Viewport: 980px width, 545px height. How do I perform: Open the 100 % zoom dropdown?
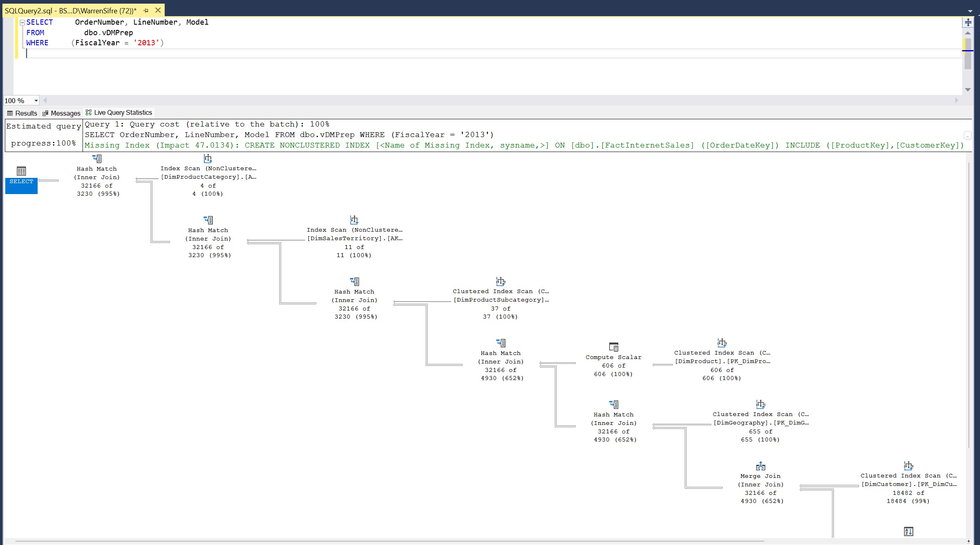click(36, 101)
